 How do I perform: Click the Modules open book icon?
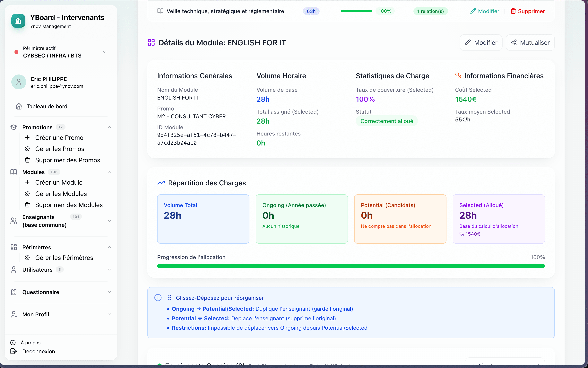(14, 172)
